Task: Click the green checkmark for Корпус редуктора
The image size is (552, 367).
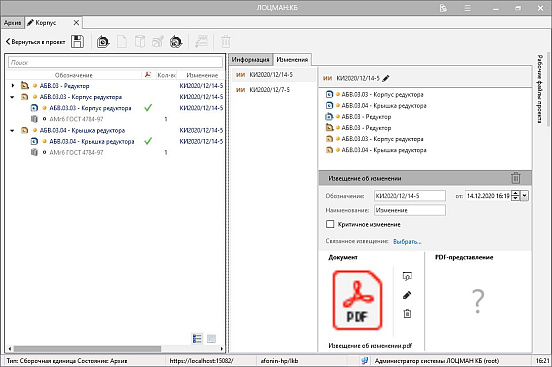Action: coord(148,108)
